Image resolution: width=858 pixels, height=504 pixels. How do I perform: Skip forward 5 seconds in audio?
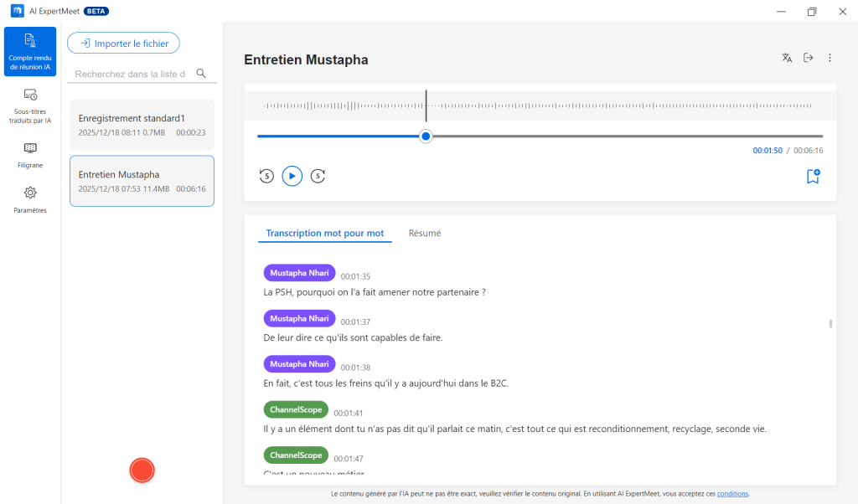click(318, 176)
